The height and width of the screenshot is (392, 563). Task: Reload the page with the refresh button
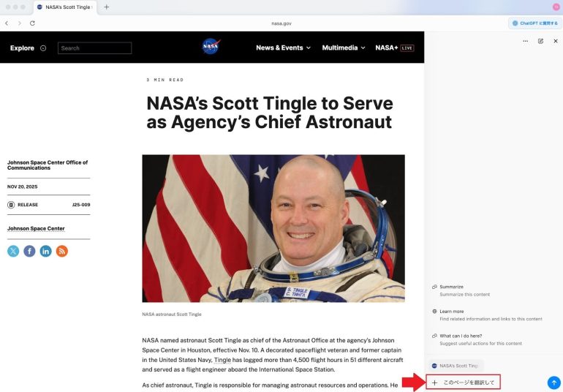[32, 23]
